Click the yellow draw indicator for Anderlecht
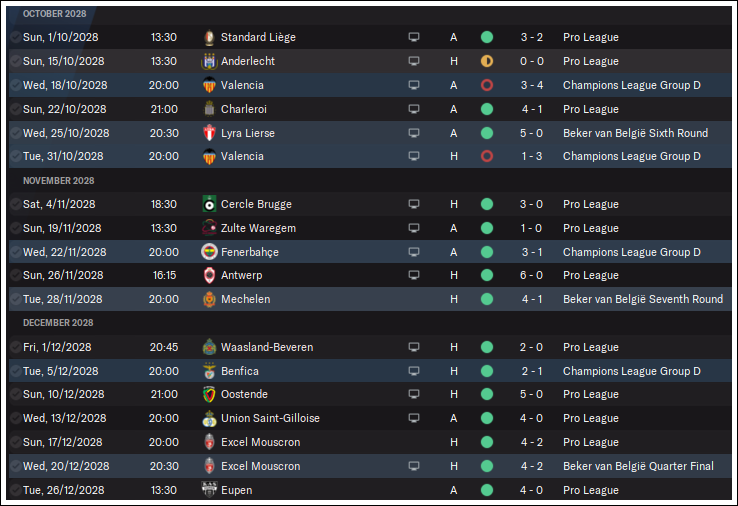 tap(487, 61)
